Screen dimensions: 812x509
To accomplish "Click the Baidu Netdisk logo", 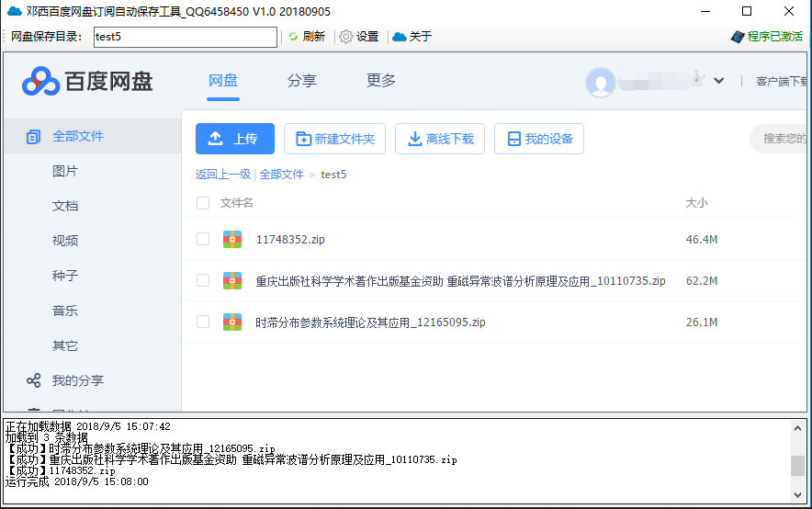I will (x=87, y=81).
